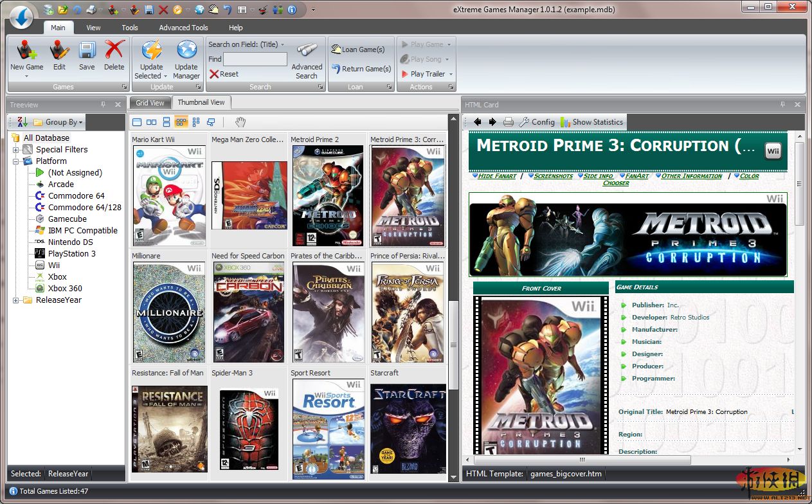Image resolution: width=812 pixels, height=504 pixels.
Task: Click the Edit game icon in ribbon
Action: click(60, 51)
